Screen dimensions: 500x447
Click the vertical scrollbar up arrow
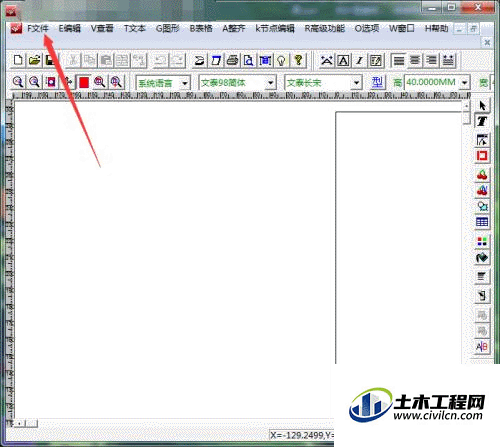(x=466, y=106)
